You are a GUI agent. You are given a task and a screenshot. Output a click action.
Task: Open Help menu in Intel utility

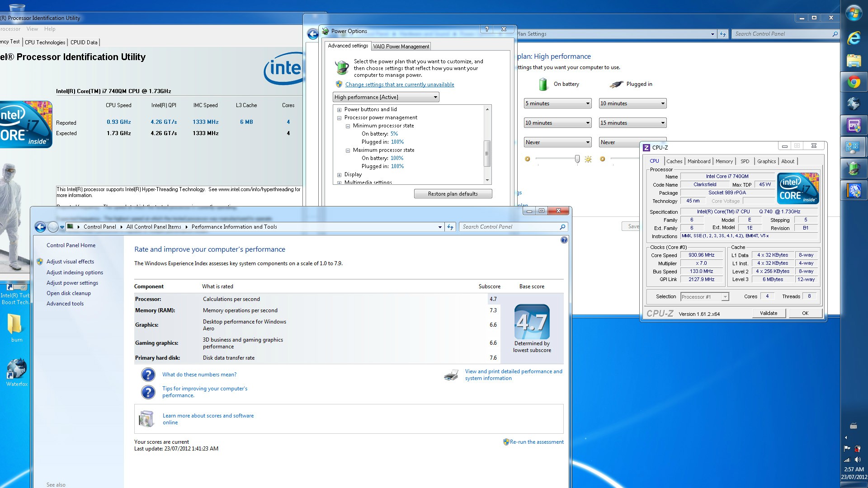[50, 29]
